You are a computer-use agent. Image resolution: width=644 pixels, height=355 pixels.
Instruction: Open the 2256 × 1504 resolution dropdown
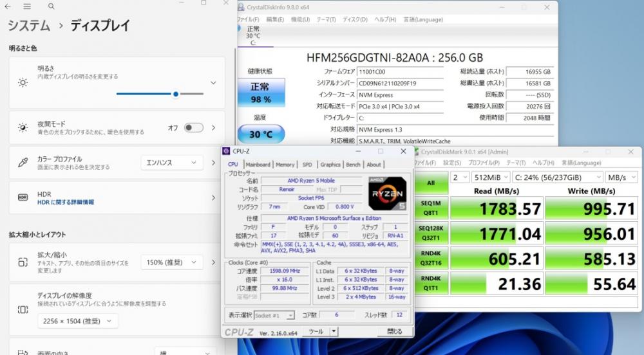pyautogui.click(x=78, y=321)
